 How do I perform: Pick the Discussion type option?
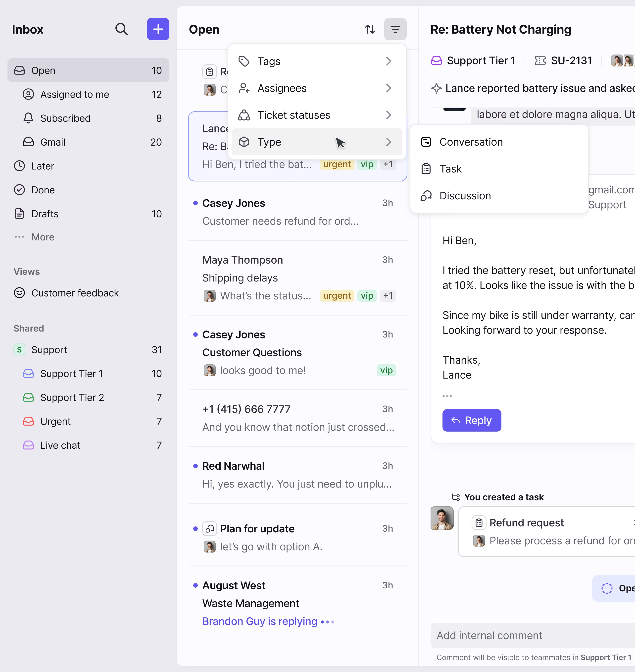(465, 196)
